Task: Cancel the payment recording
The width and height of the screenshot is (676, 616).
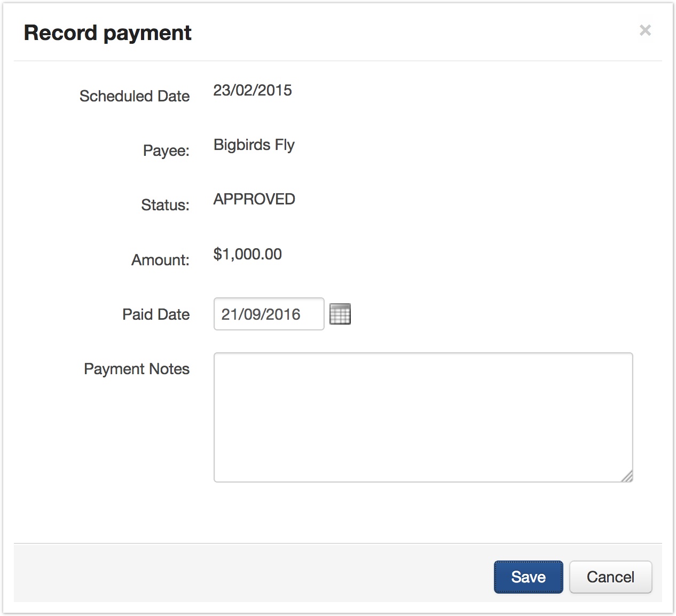Action: (x=610, y=576)
